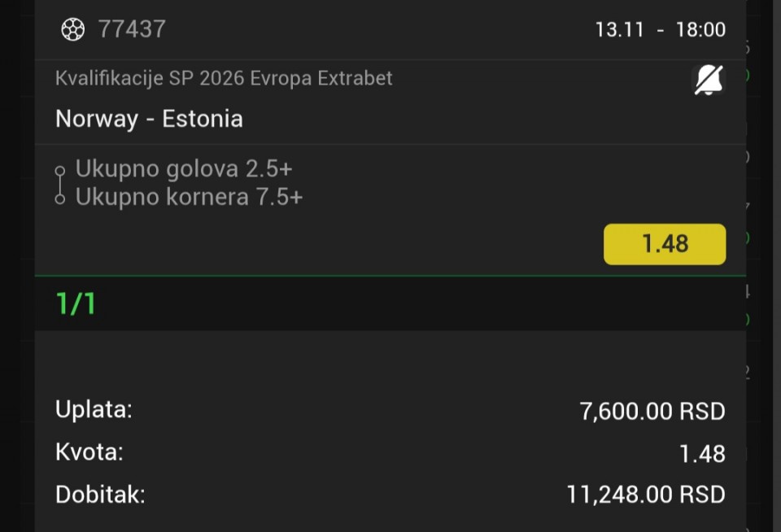Click the 13.11 - 18:00 kickoff time
This screenshot has width=781, height=532.
pos(660,30)
